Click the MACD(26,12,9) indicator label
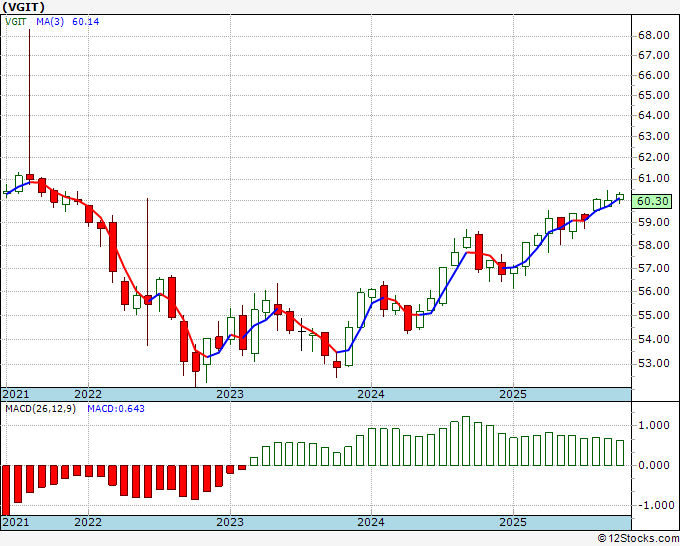The width and height of the screenshot is (680, 546). 40,409
